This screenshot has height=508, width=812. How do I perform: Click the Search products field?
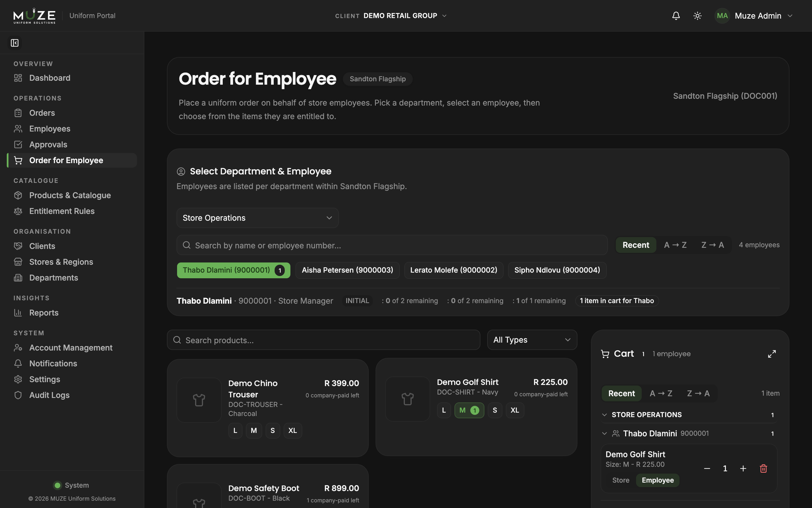tap(323, 340)
